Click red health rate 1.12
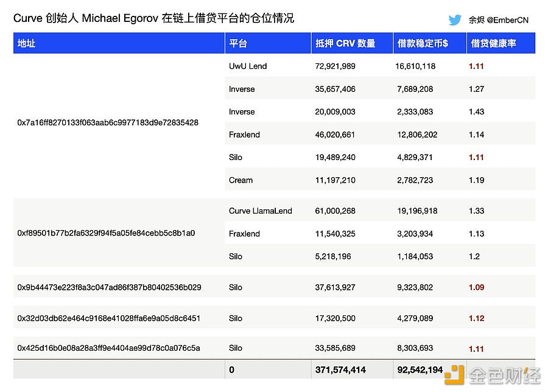The image size is (548, 392). click(476, 318)
